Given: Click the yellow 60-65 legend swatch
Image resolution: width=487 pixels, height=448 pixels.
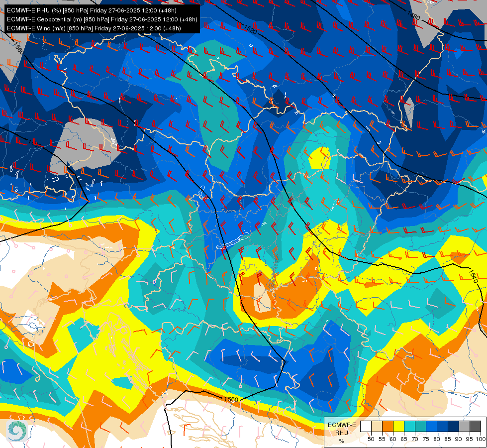Looking at the screenshot, I should click(399, 426).
